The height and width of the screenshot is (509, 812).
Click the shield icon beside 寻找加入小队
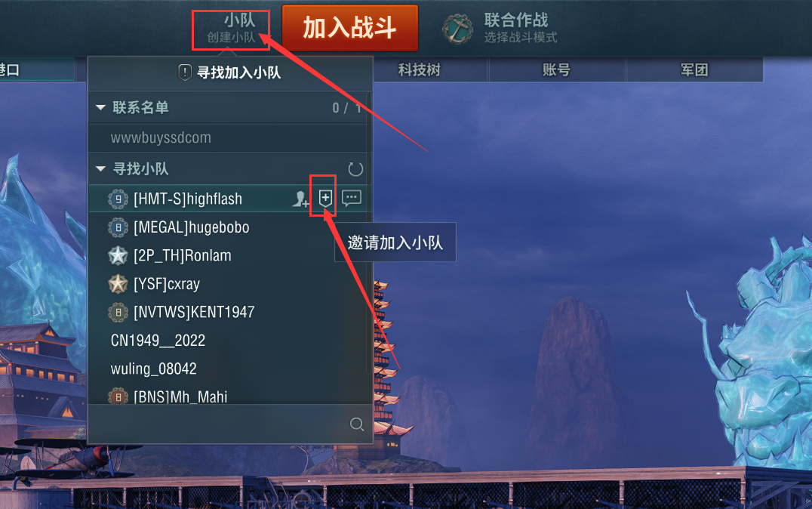tap(185, 72)
